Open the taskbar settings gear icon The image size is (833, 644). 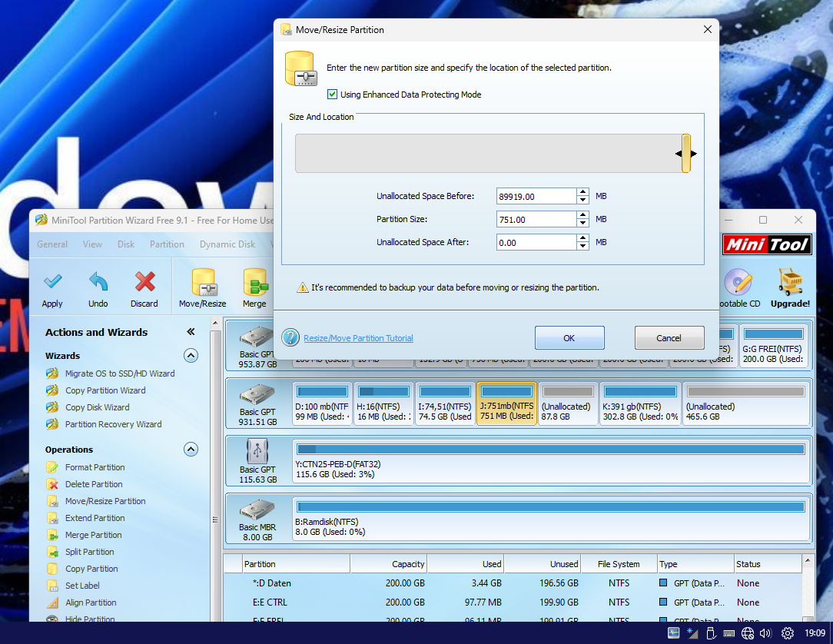[x=788, y=632]
